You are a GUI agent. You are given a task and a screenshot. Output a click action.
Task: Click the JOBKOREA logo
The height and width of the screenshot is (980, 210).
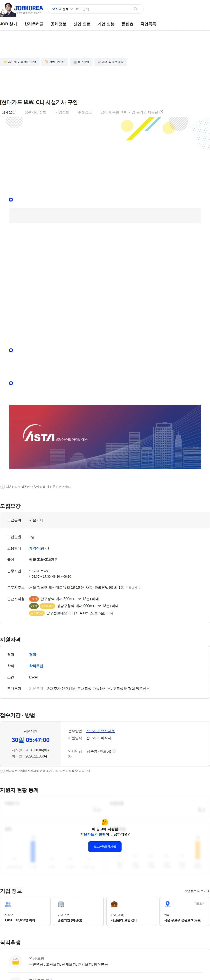click(29, 8)
